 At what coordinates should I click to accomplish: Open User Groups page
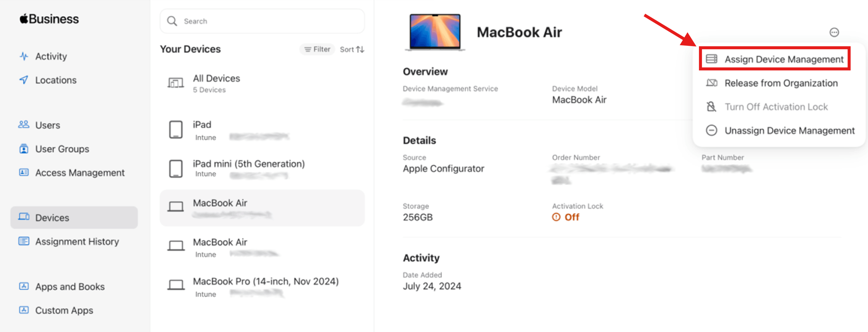pos(62,149)
